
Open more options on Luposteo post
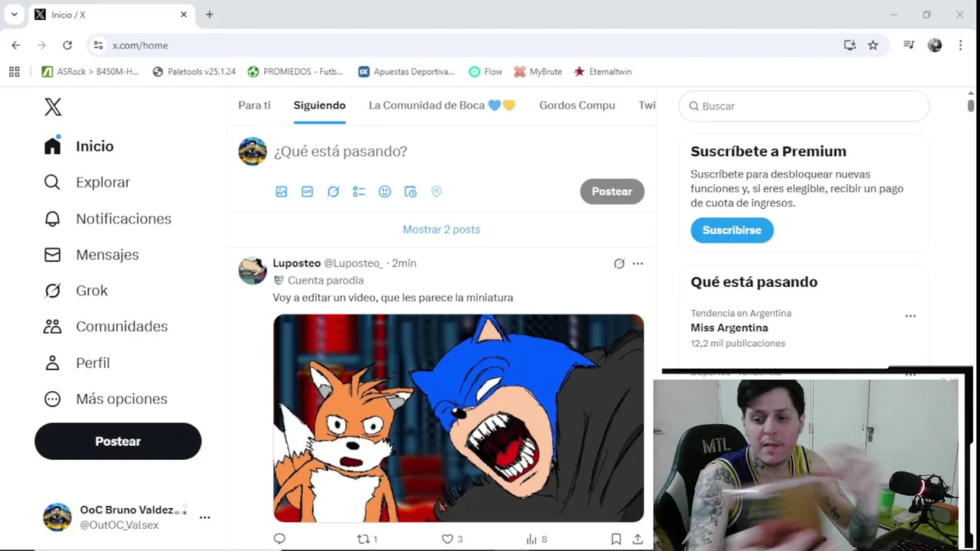click(638, 264)
